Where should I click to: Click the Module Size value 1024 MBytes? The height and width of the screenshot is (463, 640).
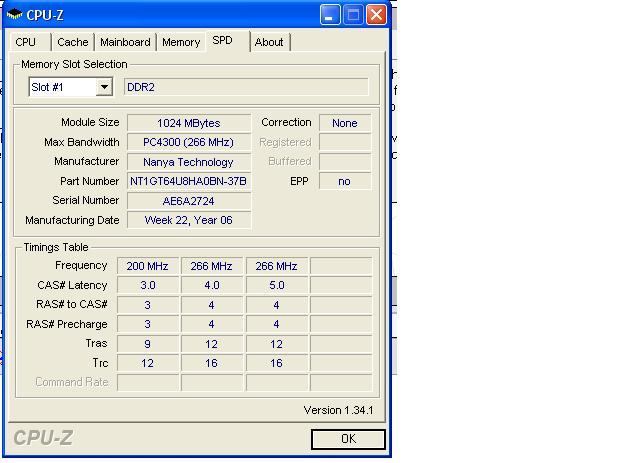click(189, 123)
